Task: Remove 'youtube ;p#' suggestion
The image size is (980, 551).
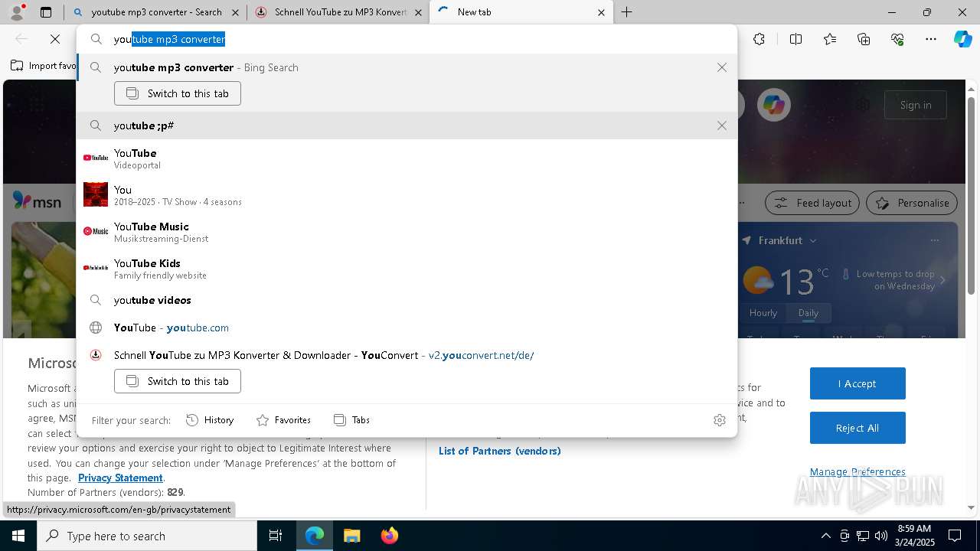Action: (x=721, y=126)
